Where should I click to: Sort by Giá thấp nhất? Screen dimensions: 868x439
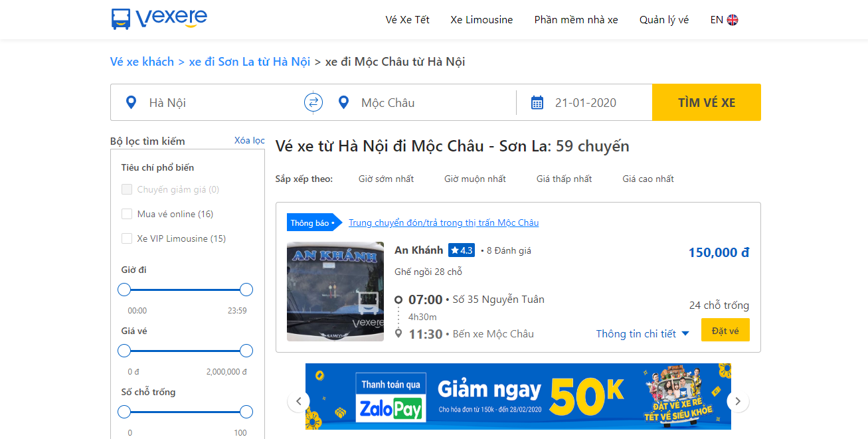click(564, 179)
